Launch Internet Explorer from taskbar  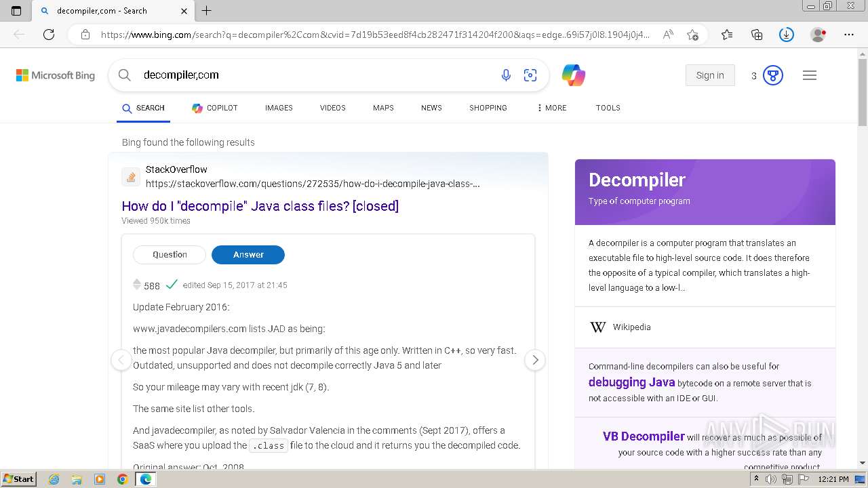click(54, 479)
